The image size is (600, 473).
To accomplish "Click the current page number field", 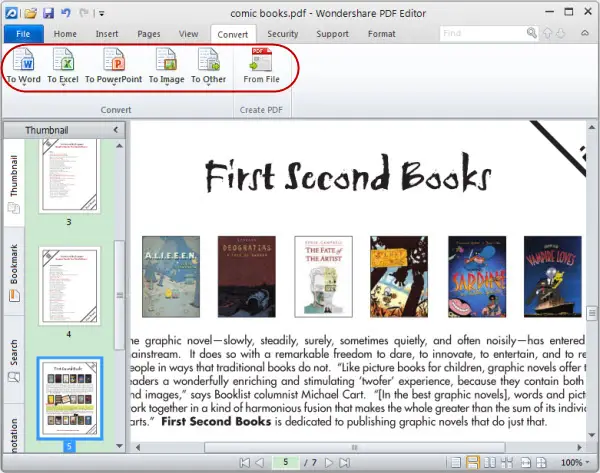I will pyautogui.click(x=285, y=463).
